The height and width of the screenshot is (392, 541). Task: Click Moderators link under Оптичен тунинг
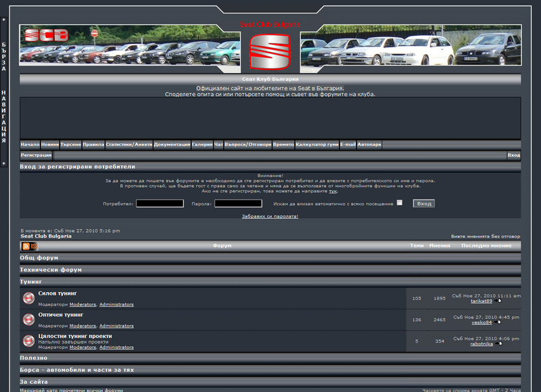83,326
